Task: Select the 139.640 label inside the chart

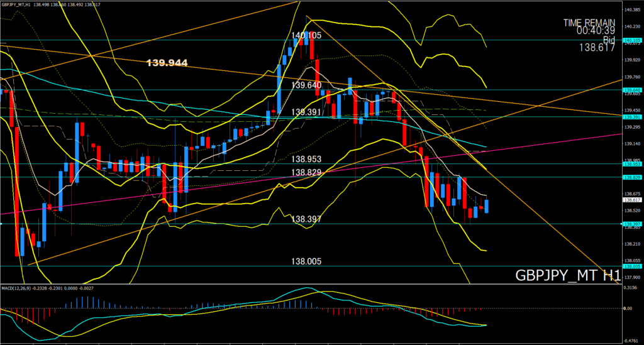Action: (306, 85)
